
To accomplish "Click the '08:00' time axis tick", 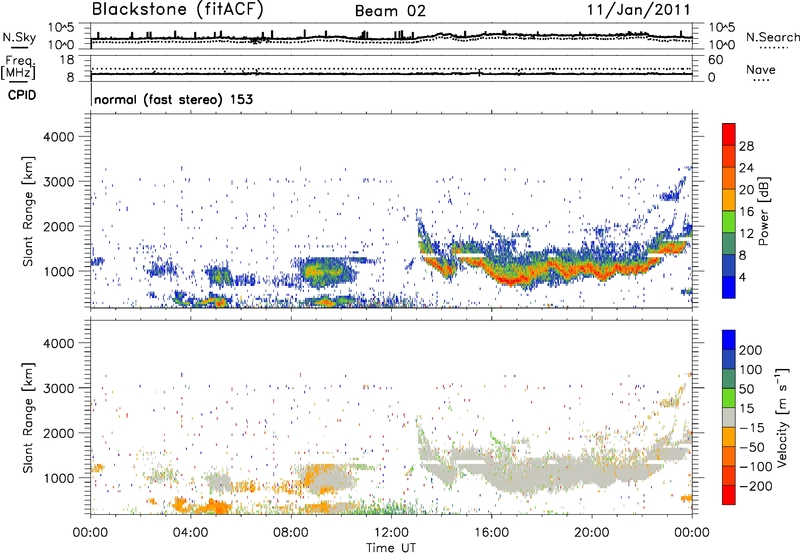I will click(291, 533).
